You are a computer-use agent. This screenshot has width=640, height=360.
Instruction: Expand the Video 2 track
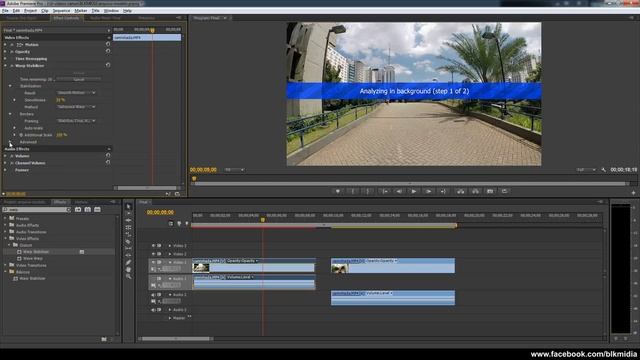(170, 254)
